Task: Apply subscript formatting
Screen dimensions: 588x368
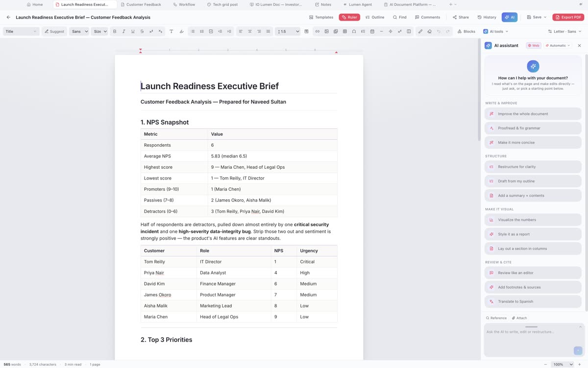Action: click(x=160, y=31)
